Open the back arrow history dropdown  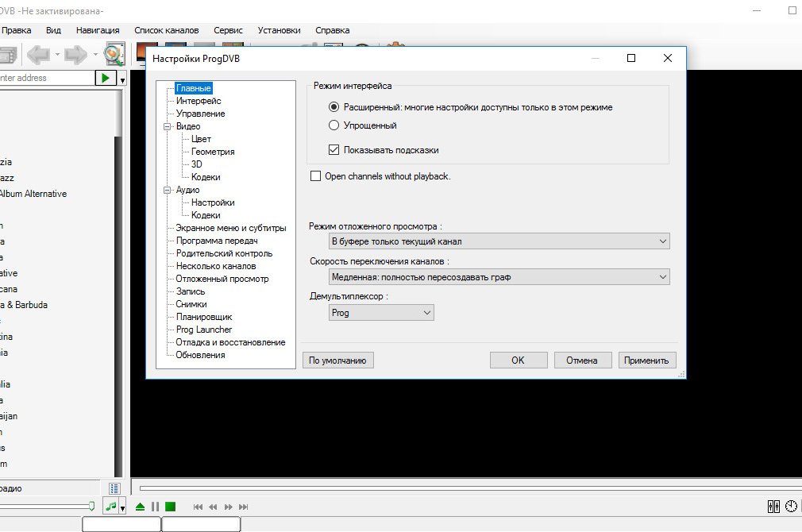[56, 54]
